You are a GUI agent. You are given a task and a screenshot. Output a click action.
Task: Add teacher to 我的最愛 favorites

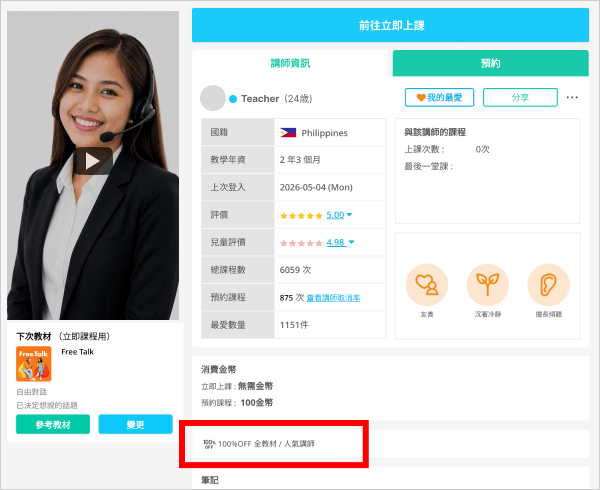click(439, 98)
